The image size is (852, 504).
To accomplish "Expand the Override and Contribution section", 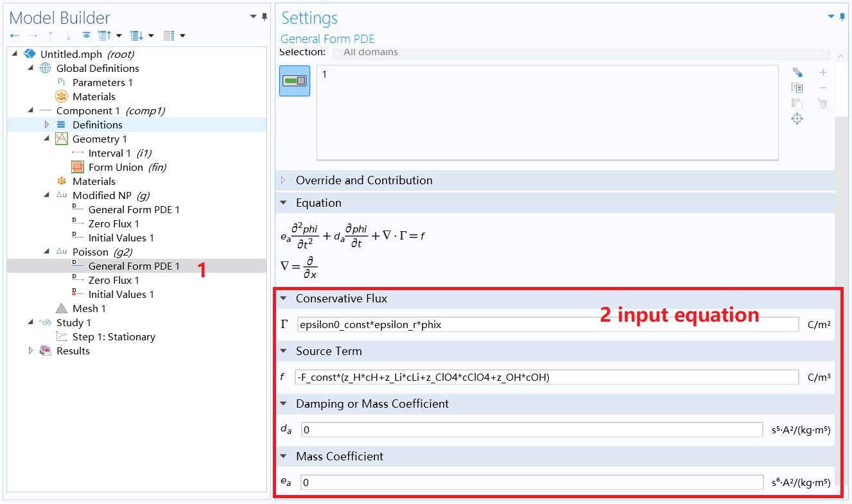I will (x=284, y=180).
